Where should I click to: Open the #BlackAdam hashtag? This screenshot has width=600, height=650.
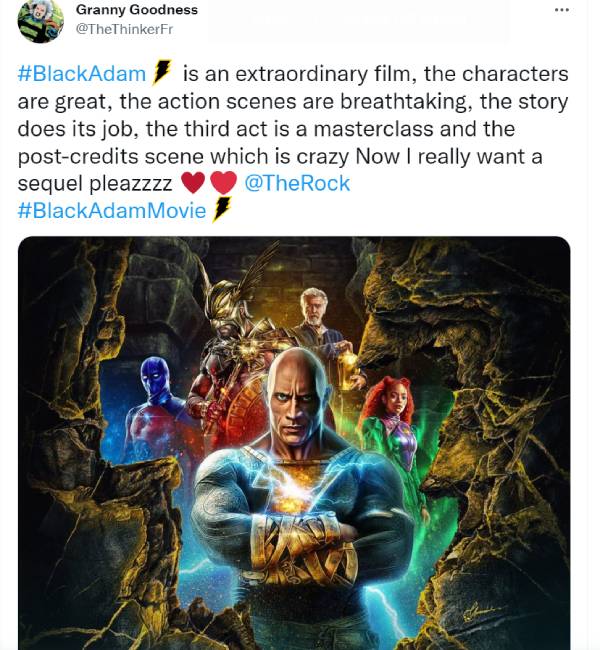[82, 74]
